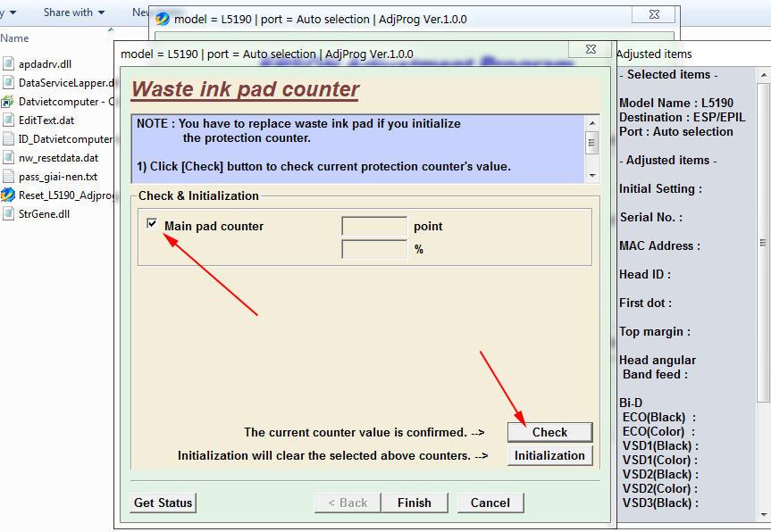
Task: Click the Head ID label
Action: [645, 274]
